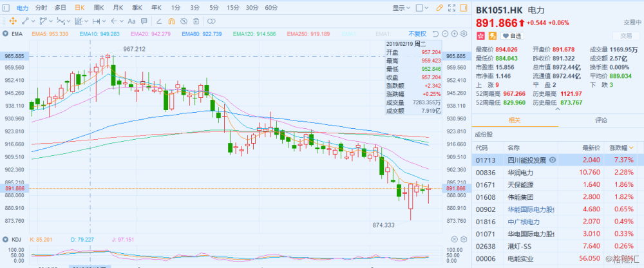Zoom in chart with plus icon
644x268 pixels.
455,33
